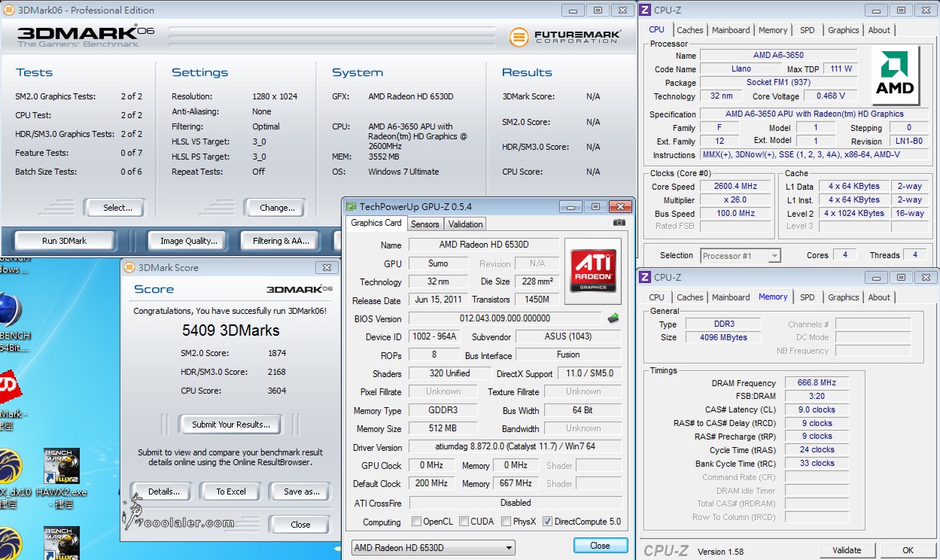Click the AMD logo in CPU-Z
Viewport: 940px width, 560px height.
pyautogui.click(x=895, y=75)
